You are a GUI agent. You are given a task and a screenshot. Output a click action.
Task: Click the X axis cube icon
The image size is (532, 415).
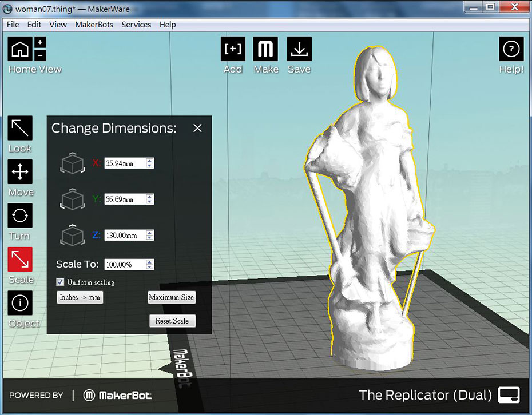click(72, 163)
